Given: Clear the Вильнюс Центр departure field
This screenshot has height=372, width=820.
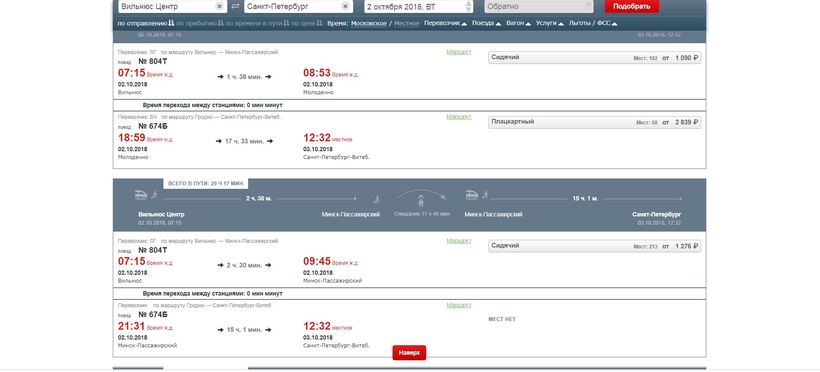Looking at the screenshot, I should [x=219, y=6].
